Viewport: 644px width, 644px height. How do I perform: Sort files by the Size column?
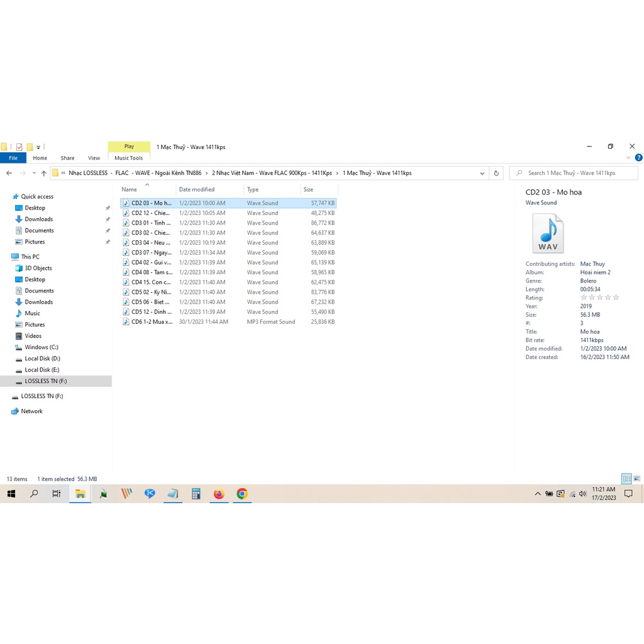click(308, 190)
